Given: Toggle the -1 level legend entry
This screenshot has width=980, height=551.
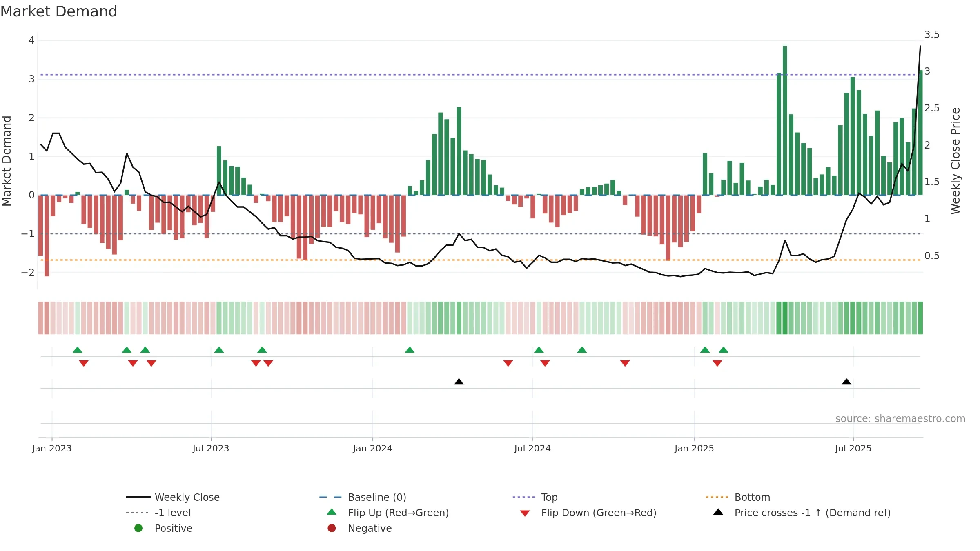Looking at the screenshot, I should tap(158, 513).
